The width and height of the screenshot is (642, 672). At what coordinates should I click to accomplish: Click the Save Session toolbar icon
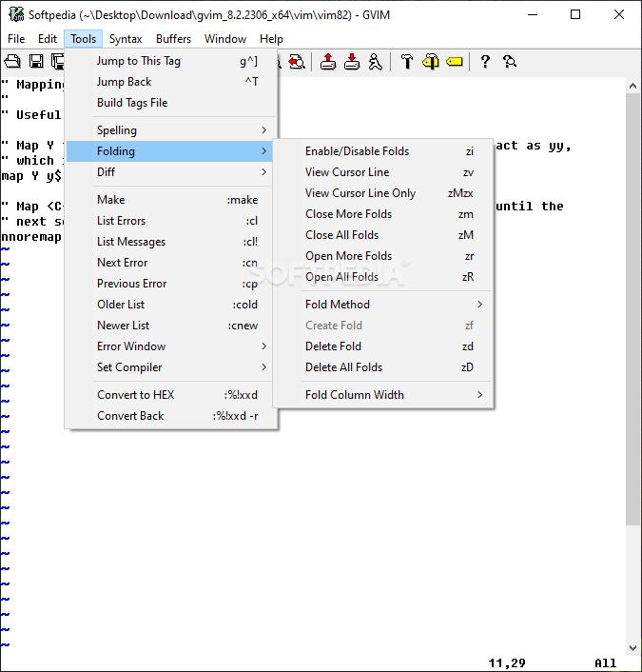click(352, 62)
